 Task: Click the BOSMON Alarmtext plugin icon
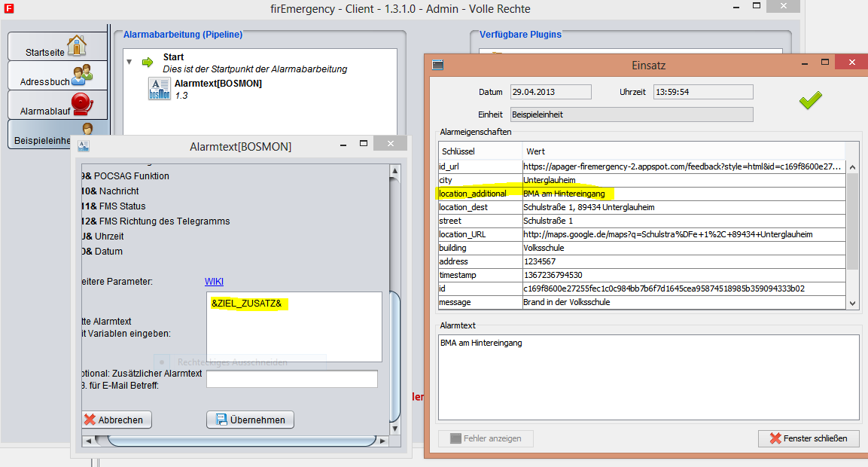(159, 89)
